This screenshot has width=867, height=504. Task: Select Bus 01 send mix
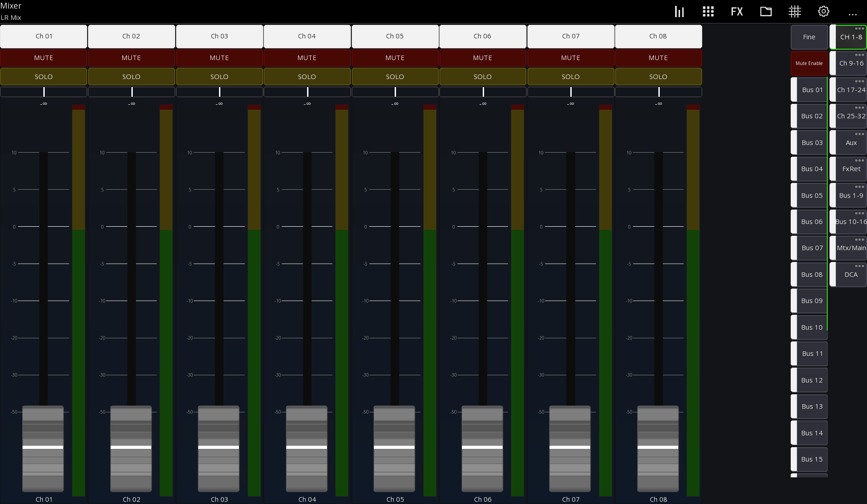coord(809,90)
